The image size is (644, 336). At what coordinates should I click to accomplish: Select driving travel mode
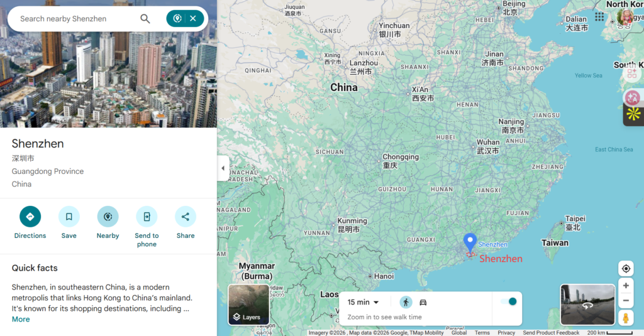tap(423, 302)
